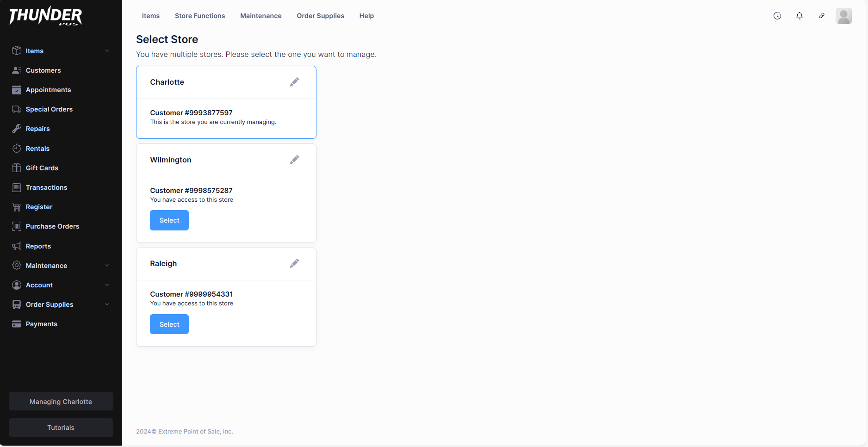Edit the Wilmington store name
868x447 pixels.
pos(294,160)
